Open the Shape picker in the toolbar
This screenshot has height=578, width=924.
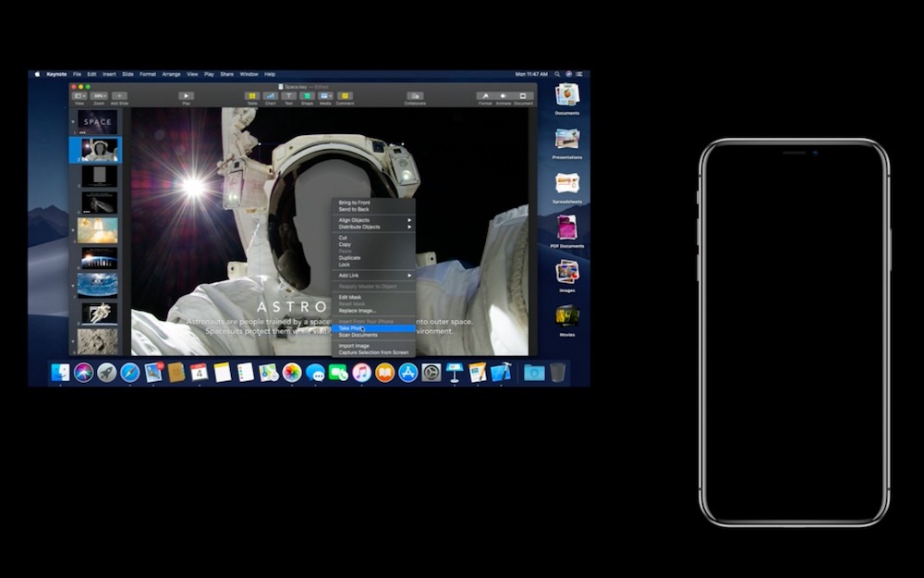pyautogui.click(x=307, y=96)
